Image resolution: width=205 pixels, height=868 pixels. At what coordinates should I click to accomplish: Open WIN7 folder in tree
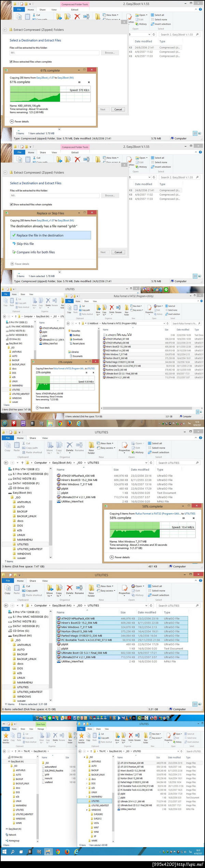(x=94, y=827)
